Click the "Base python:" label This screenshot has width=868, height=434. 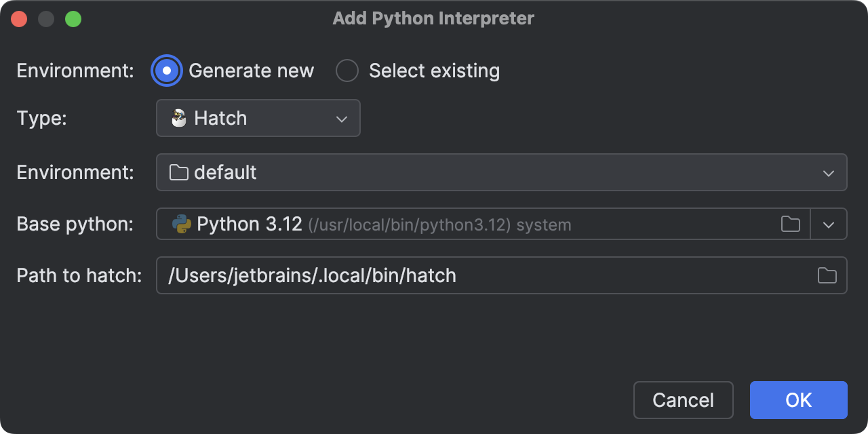pos(75,224)
